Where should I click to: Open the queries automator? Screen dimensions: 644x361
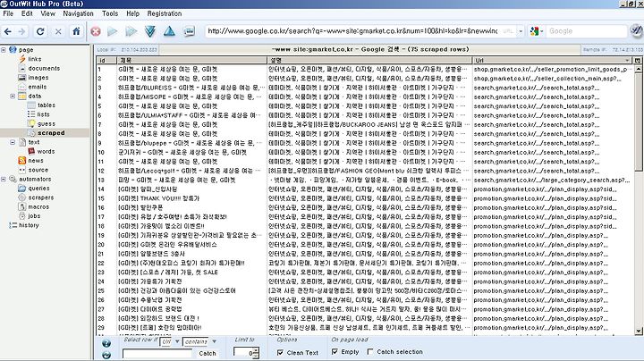coord(38,189)
